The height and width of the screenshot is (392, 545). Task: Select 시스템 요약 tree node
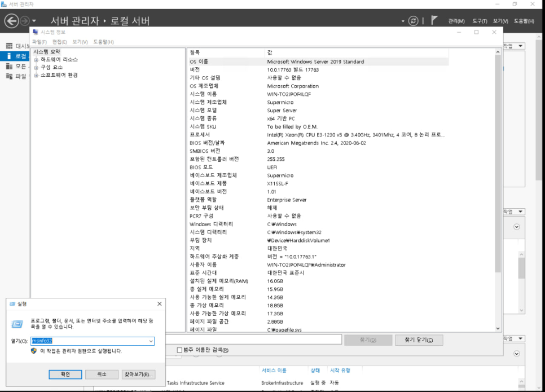tap(47, 52)
